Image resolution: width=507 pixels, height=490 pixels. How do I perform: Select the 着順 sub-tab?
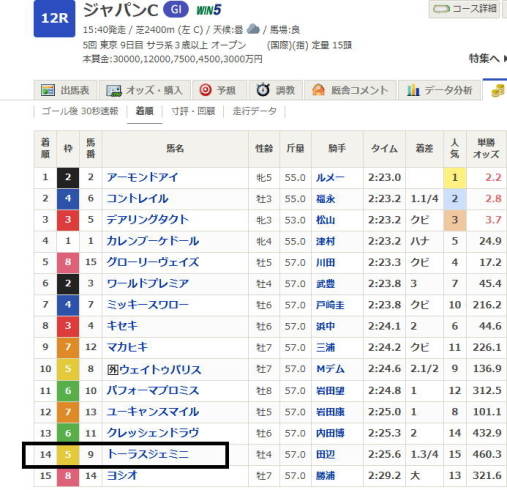(x=145, y=111)
